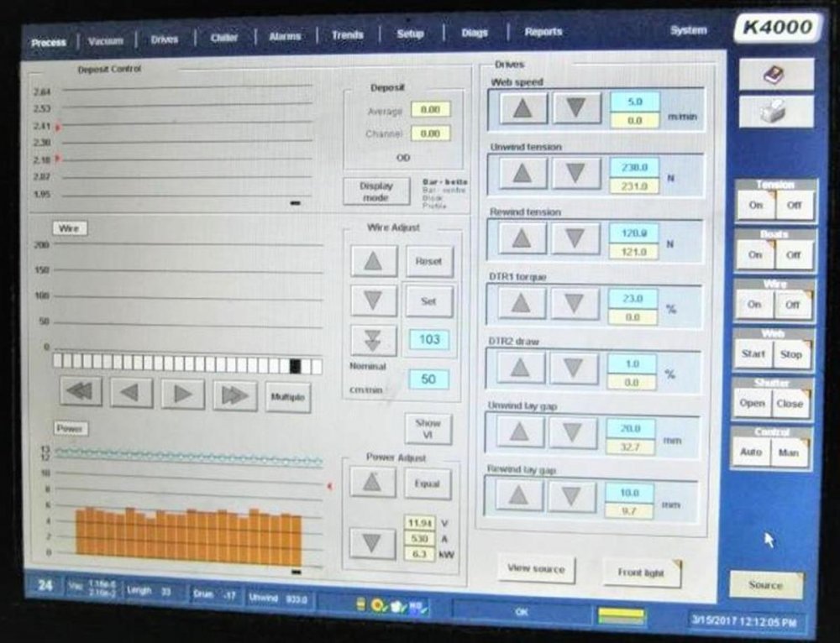Increase Web speed with up arrow
The image size is (840, 643).
tap(523, 108)
